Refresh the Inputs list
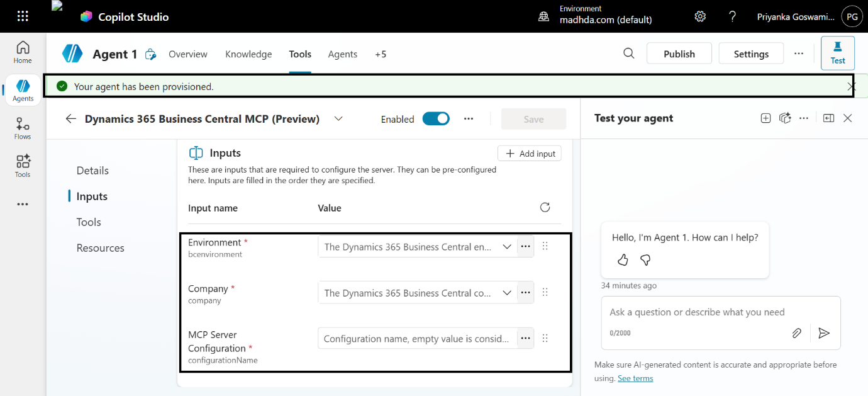This screenshot has height=396, width=868. click(545, 206)
